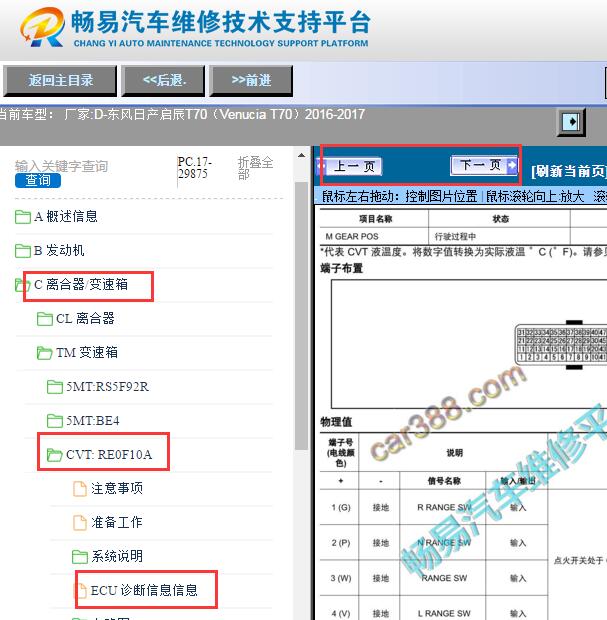Click terminal cell 2 (P)
The image size is (607, 620).
tap(340, 543)
